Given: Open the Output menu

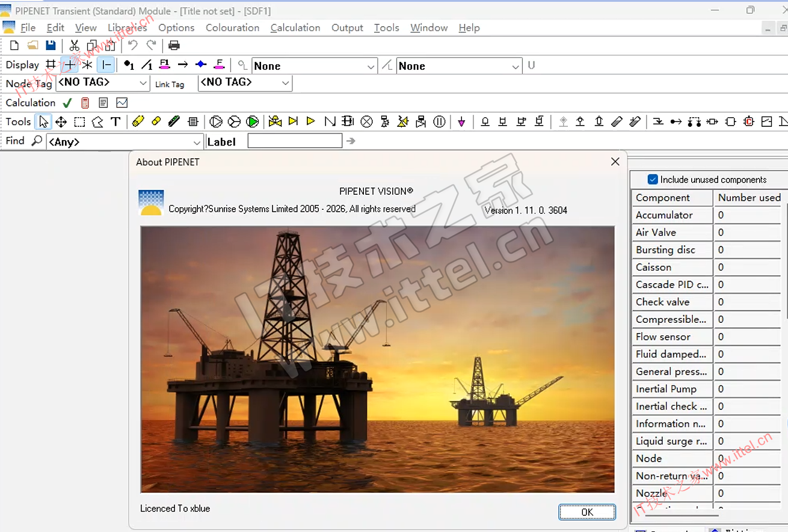Looking at the screenshot, I should 347,28.
